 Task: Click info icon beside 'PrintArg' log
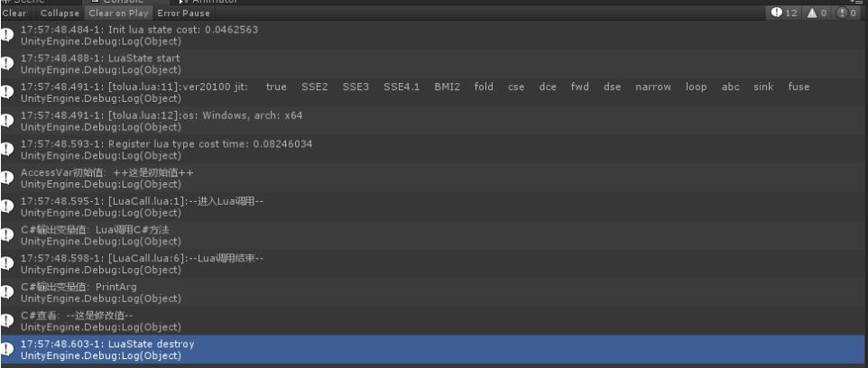[x=7, y=292]
